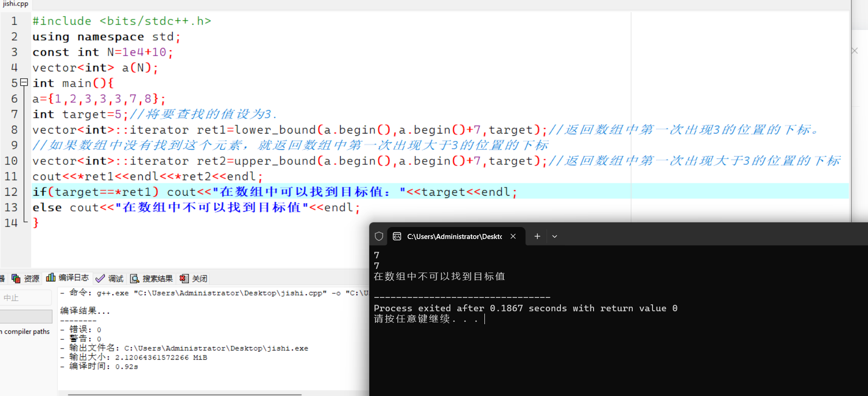Click the 关闭 tab with red X icon
The height and width of the screenshot is (396, 868).
coord(193,279)
